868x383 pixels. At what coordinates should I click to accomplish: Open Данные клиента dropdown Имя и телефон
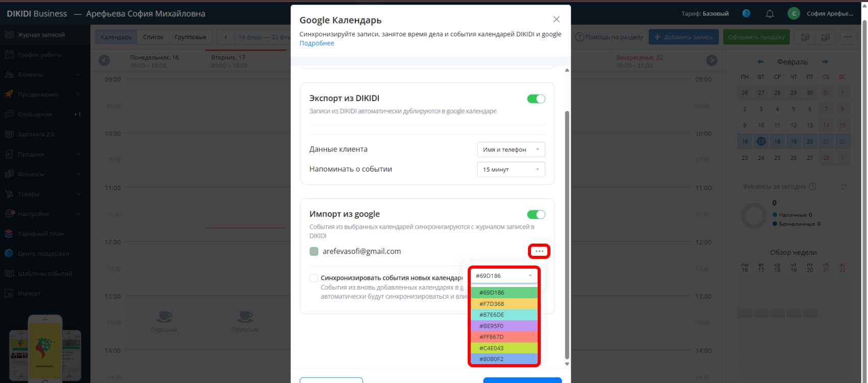pyautogui.click(x=511, y=150)
